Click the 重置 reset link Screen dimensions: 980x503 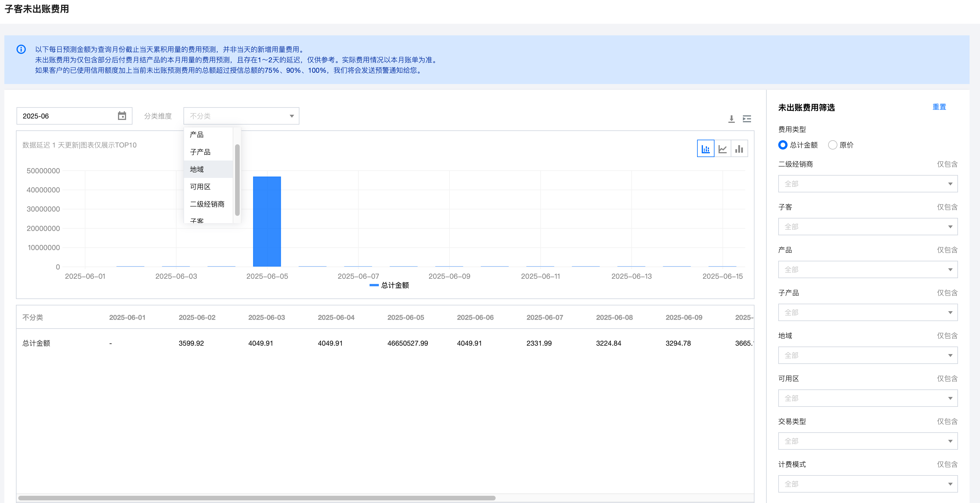tap(939, 107)
